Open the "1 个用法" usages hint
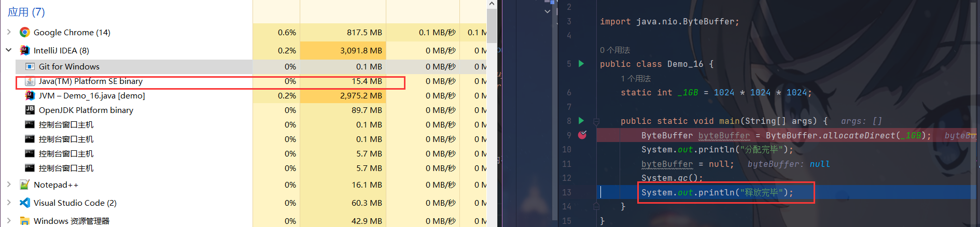The height and width of the screenshot is (227, 980). tap(635, 78)
